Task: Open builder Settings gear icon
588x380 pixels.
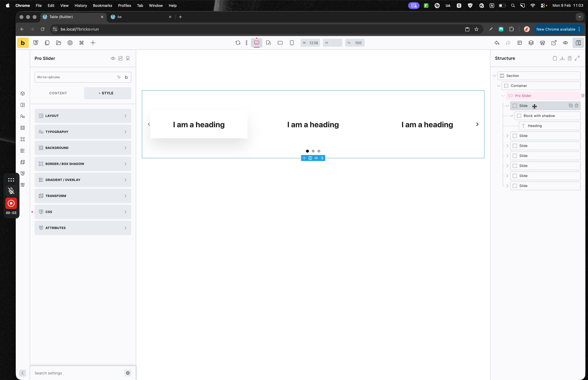Action: click(x=70, y=43)
